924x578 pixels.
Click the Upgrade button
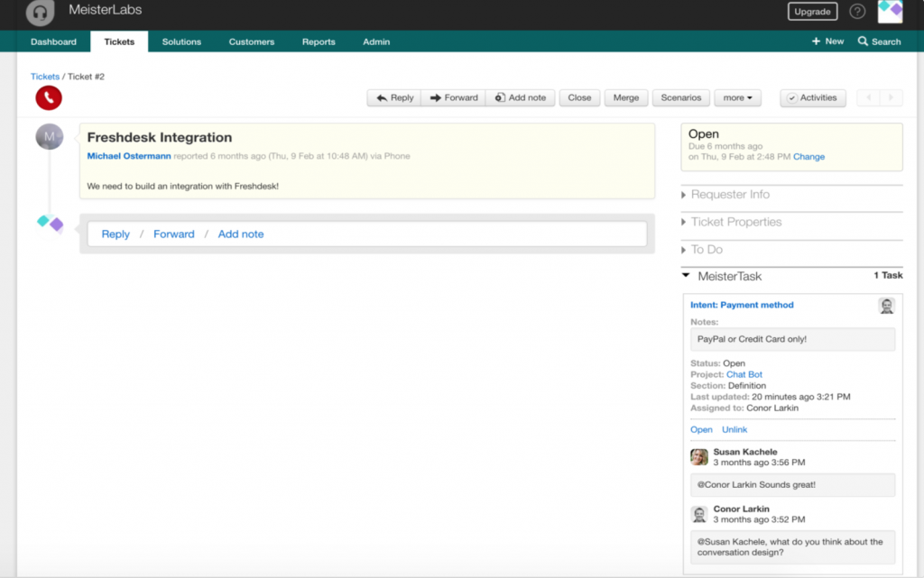(x=812, y=11)
